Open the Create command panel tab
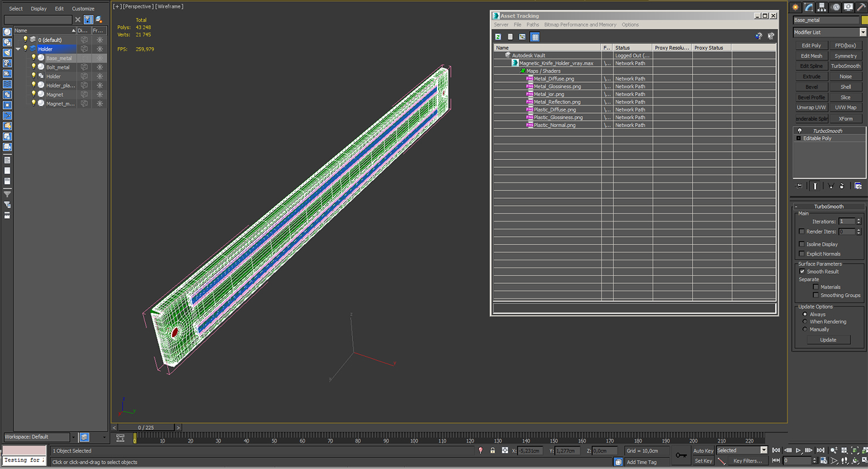The image size is (868, 469). click(796, 7)
